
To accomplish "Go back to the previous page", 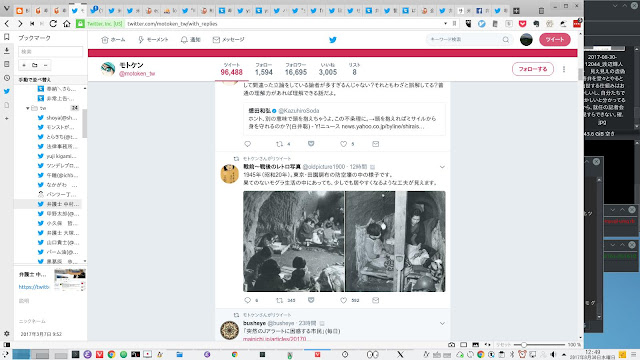I will coord(7,24).
